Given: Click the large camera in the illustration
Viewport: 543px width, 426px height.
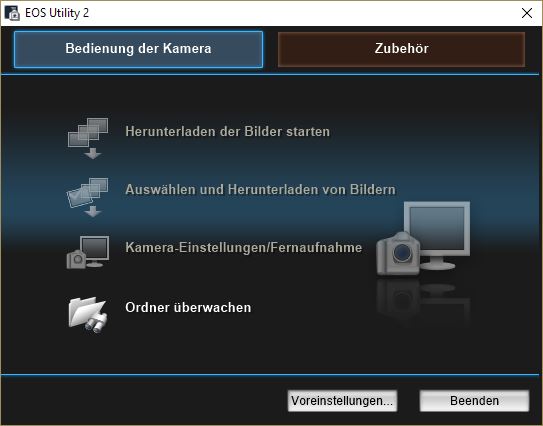Looking at the screenshot, I should click(398, 254).
